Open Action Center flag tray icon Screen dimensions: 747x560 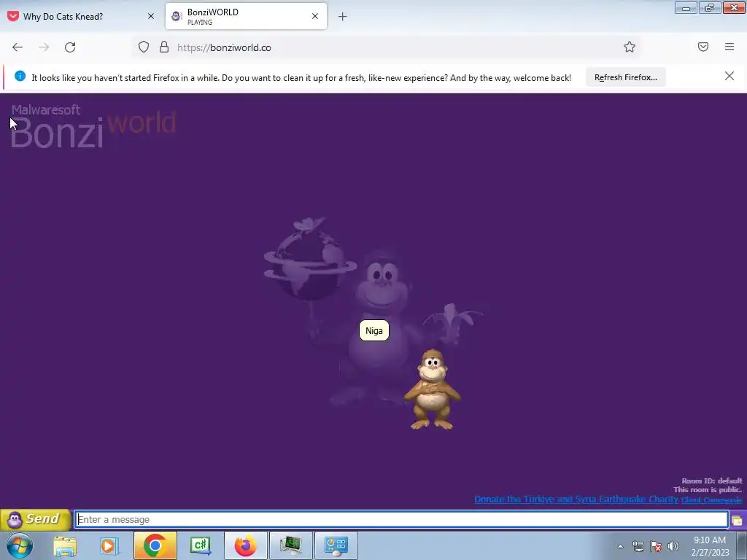point(656,546)
